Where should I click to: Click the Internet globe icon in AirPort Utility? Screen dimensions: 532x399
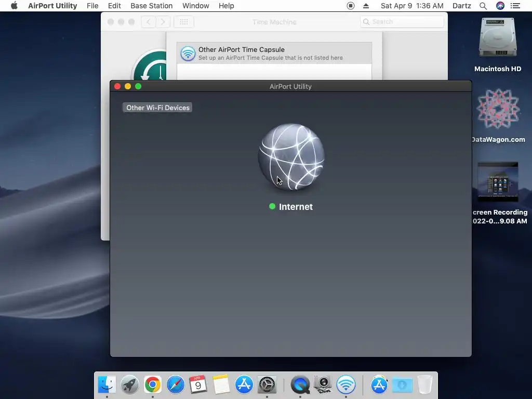[291, 157]
